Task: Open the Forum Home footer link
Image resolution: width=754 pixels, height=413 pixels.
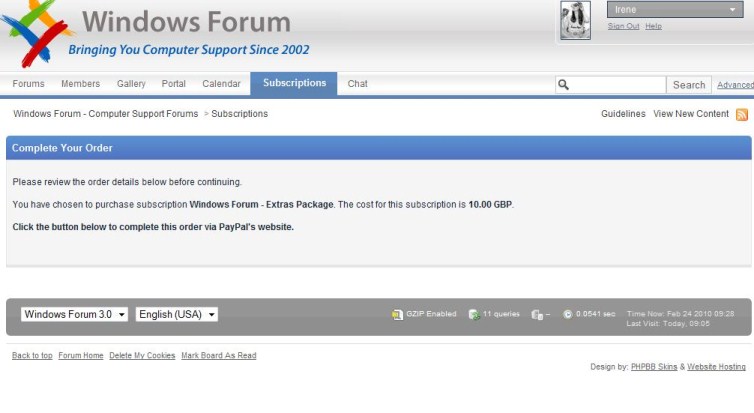Action: coord(81,356)
